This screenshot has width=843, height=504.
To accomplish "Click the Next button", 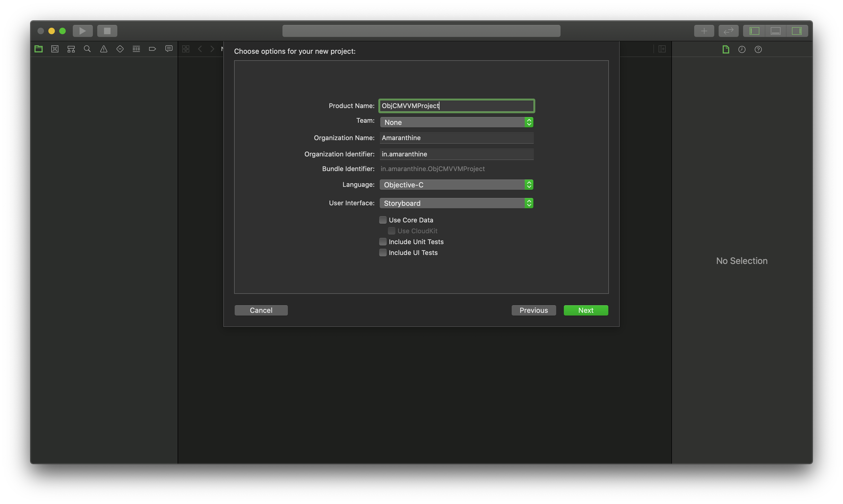I will pyautogui.click(x=586, y=310).
